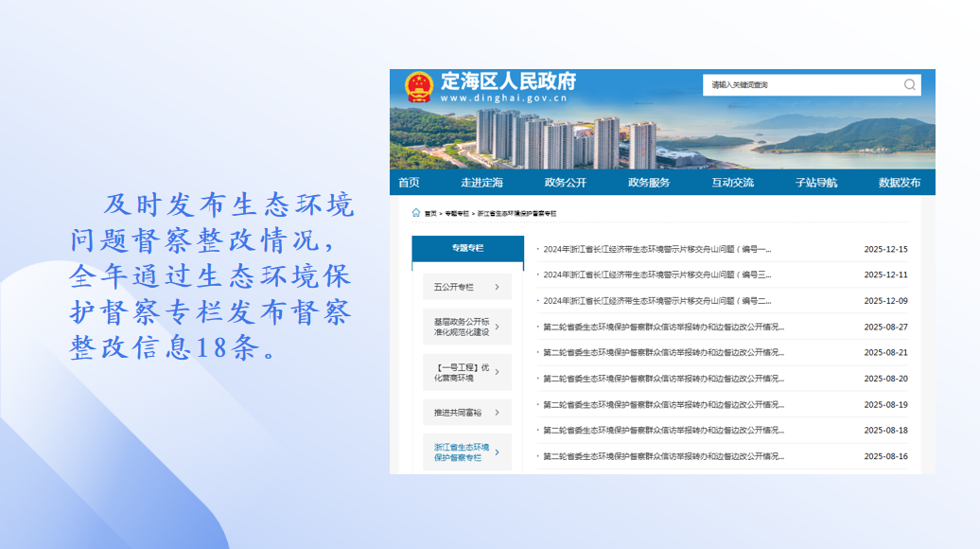Go to the 首页 navigation tab

(409, 183)
